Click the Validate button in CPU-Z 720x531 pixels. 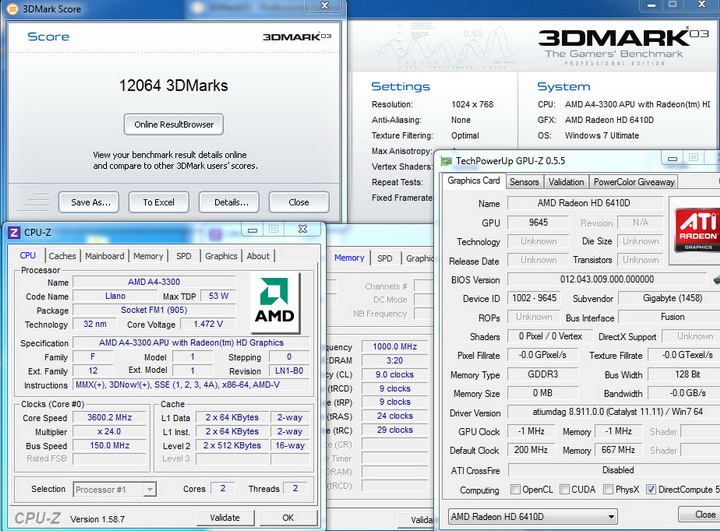click(x=225, y=518)
